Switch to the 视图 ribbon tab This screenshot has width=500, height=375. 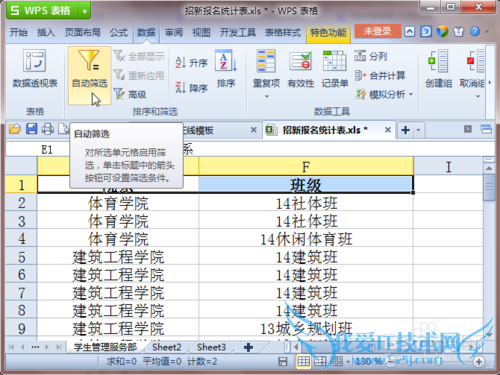pos(201,32)
